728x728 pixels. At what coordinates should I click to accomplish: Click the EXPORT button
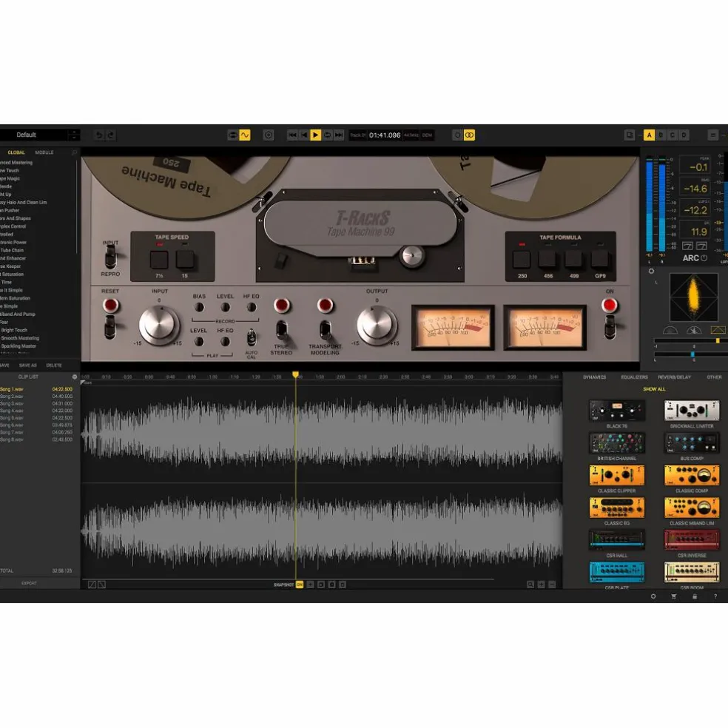29,583
